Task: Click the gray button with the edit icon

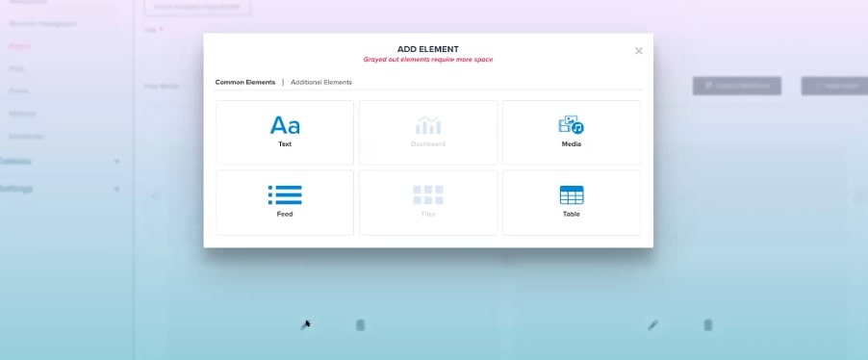Action: click(x=737, y=86)
